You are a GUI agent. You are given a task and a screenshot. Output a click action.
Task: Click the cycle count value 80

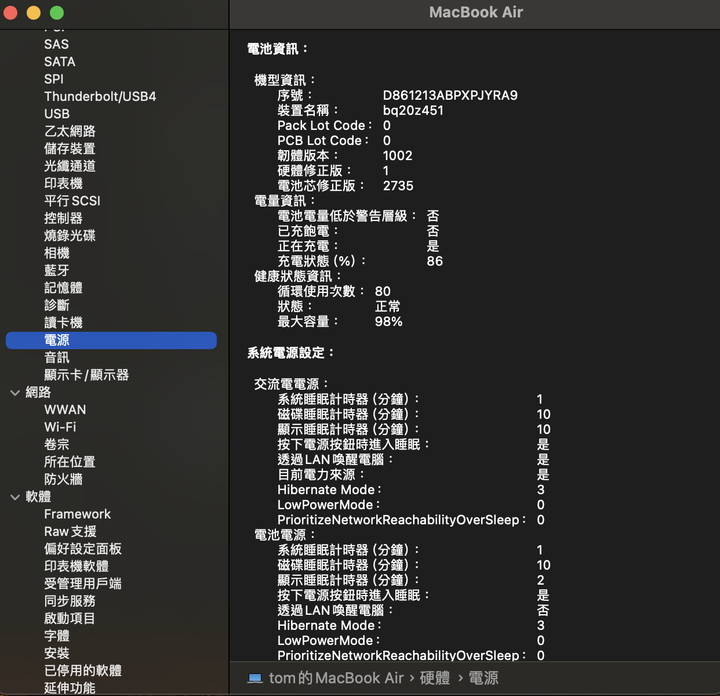382,292
